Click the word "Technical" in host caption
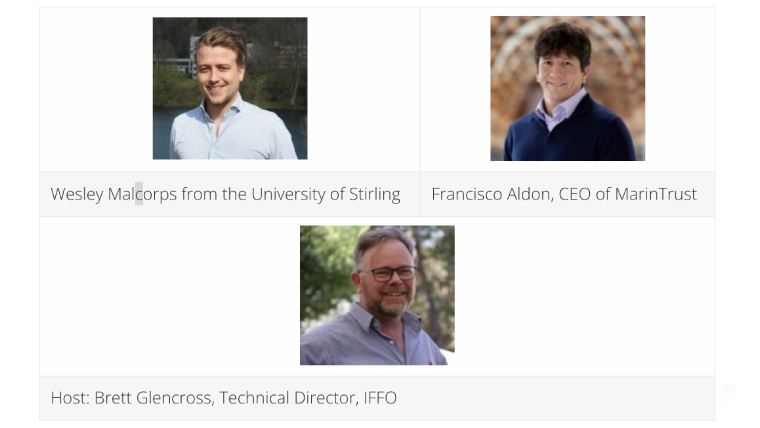The image size is (760, 428). point(256,398)
